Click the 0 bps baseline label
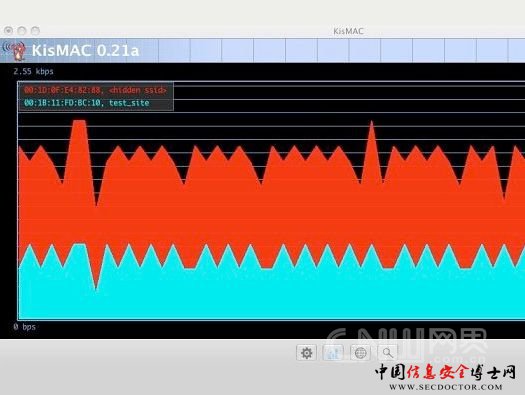525x395 pixels. (25, 327)
